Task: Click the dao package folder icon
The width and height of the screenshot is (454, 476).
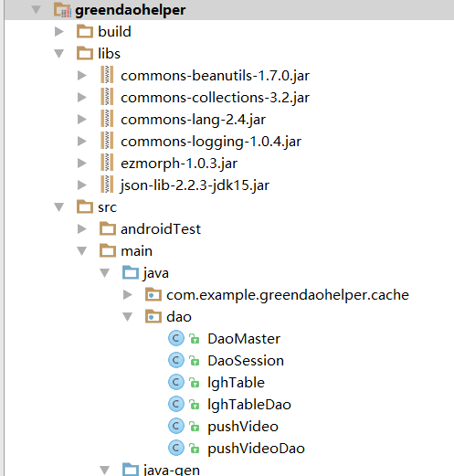Action: [x=153, y=316]
